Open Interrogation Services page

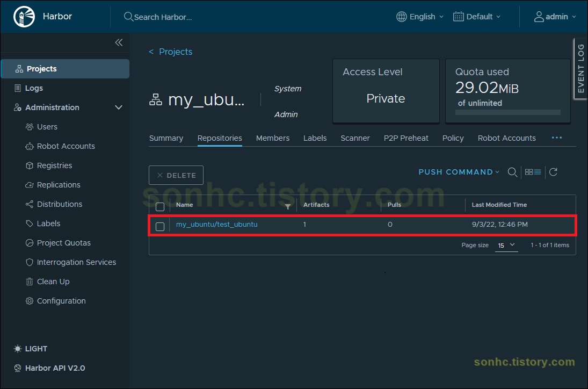click(76, 262)
